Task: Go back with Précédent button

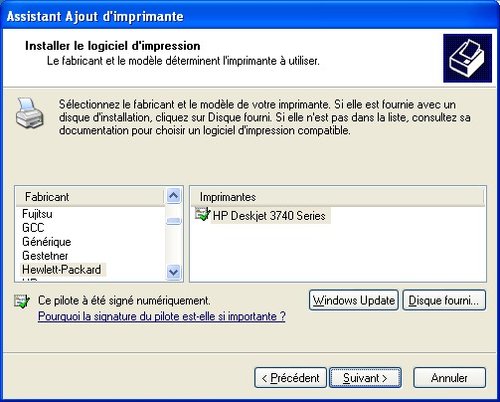Action: [290, 378]
